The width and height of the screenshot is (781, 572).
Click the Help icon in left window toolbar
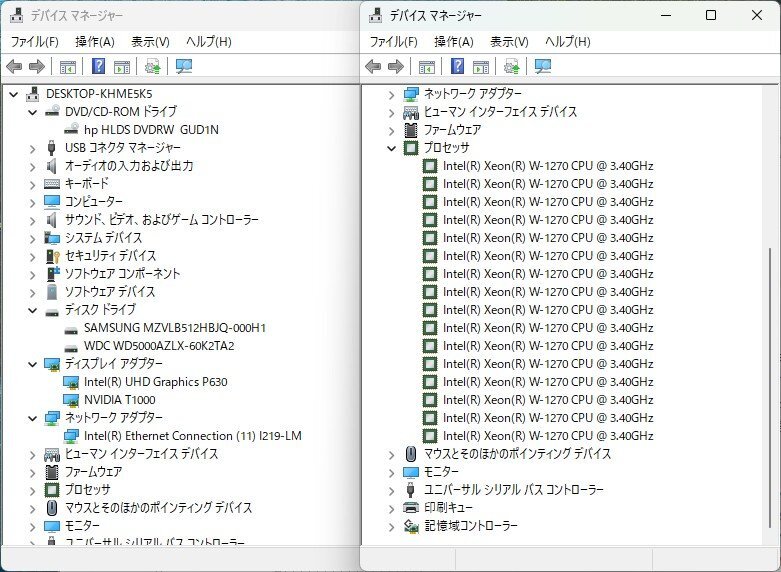(99, 67)
